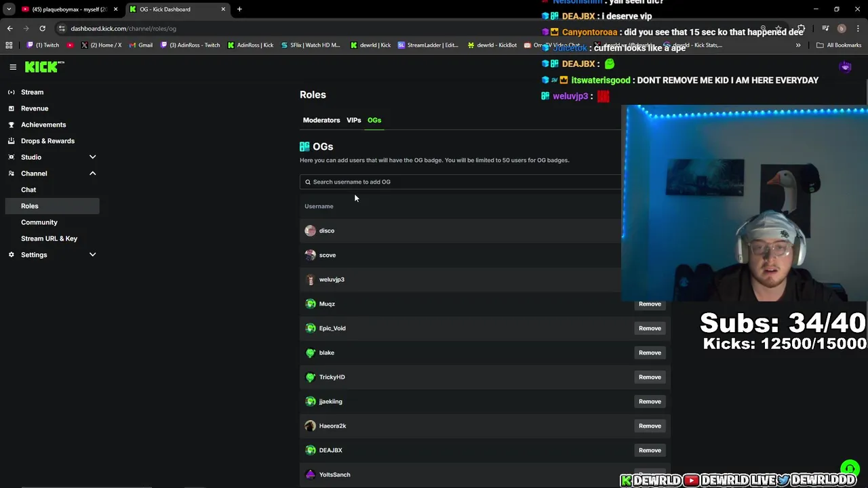Click the address bar URL
The height and width of the screenshot is (488, 868).
(123, 28)
